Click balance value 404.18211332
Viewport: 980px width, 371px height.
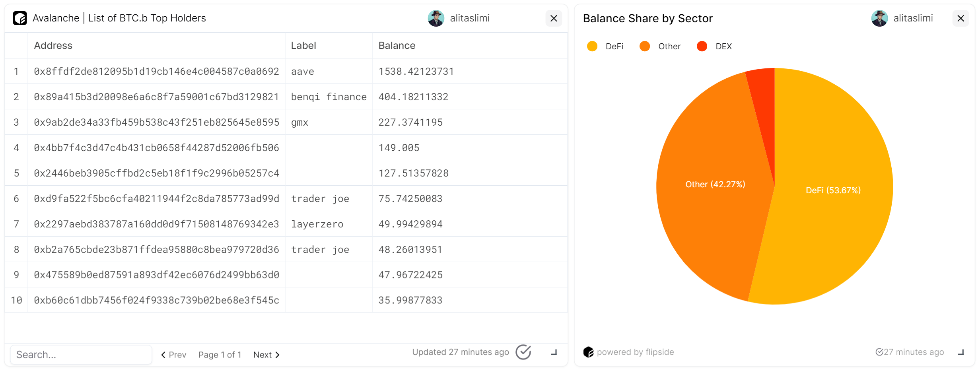(x=414, y=97)
